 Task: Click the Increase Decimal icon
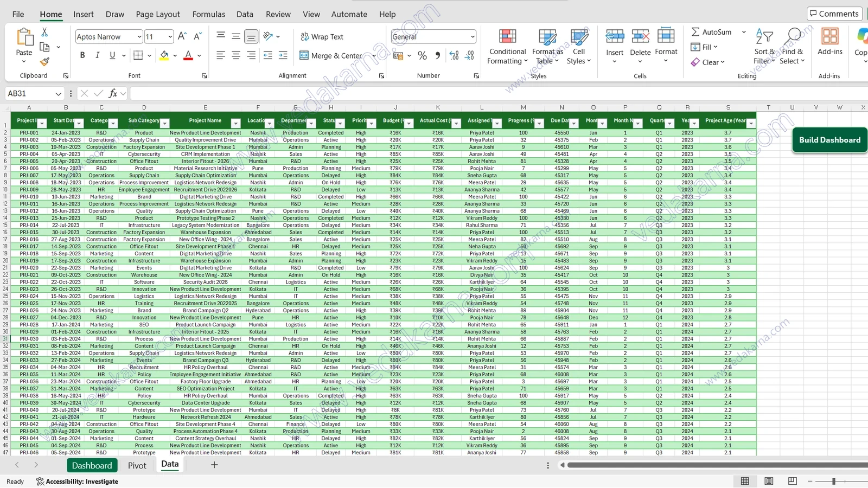[454, 55]
